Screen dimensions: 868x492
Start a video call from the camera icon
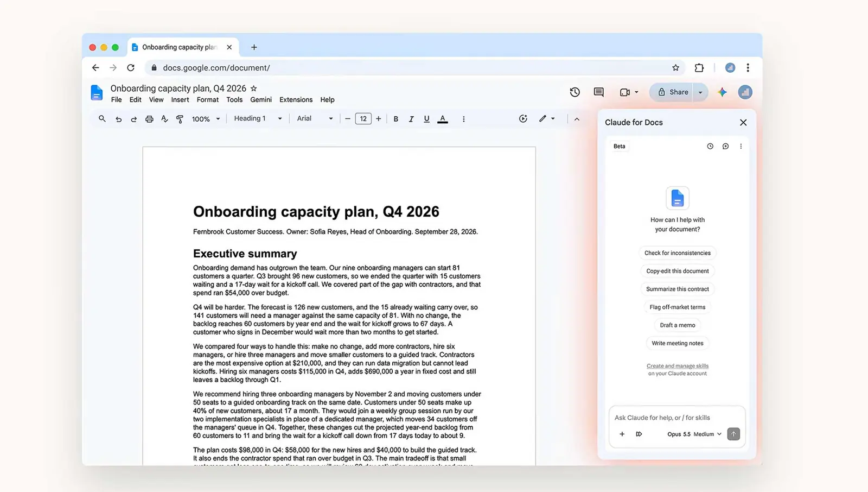coord(625,92)
